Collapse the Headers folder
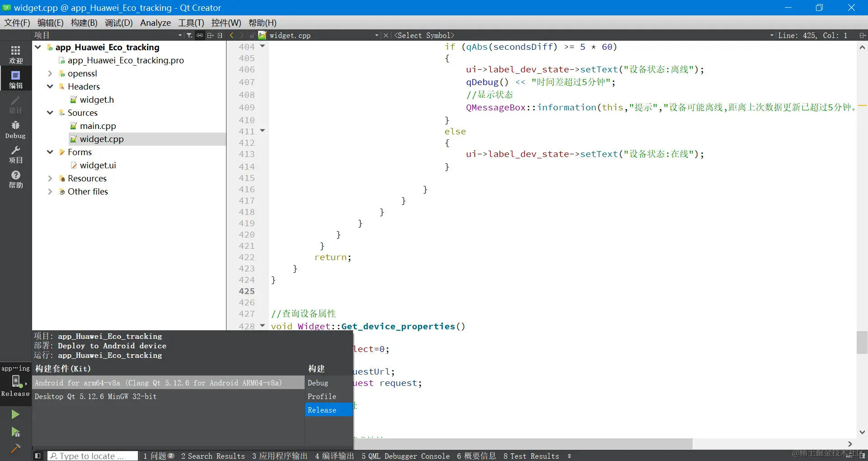 coord(50,86)
